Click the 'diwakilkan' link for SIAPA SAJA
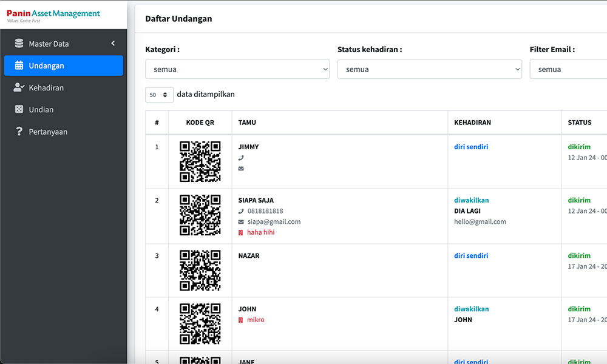The height and width of the screenshot is (364, 607). 471,200
